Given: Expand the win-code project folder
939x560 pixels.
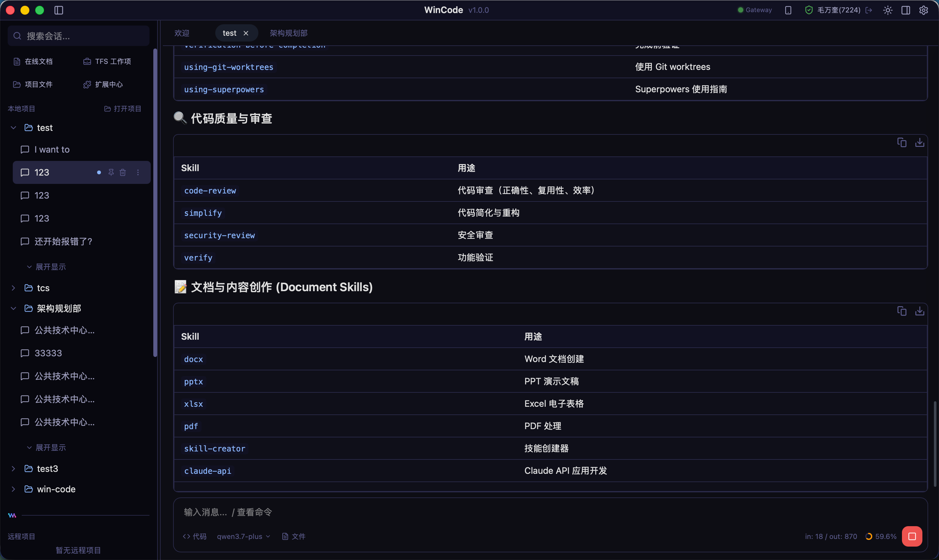Looking at the screenshot, I should click(14, 489).
